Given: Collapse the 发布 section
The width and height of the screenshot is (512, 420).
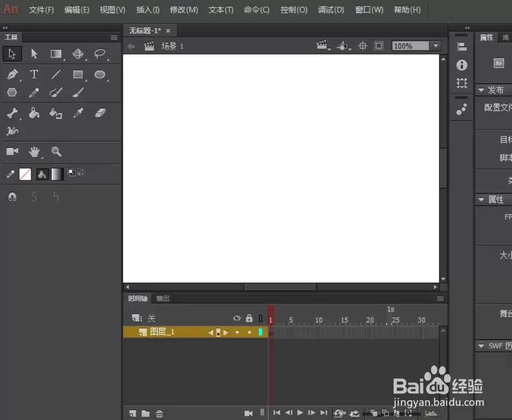Looking at the screenshot, I should (x=481, y=90).
